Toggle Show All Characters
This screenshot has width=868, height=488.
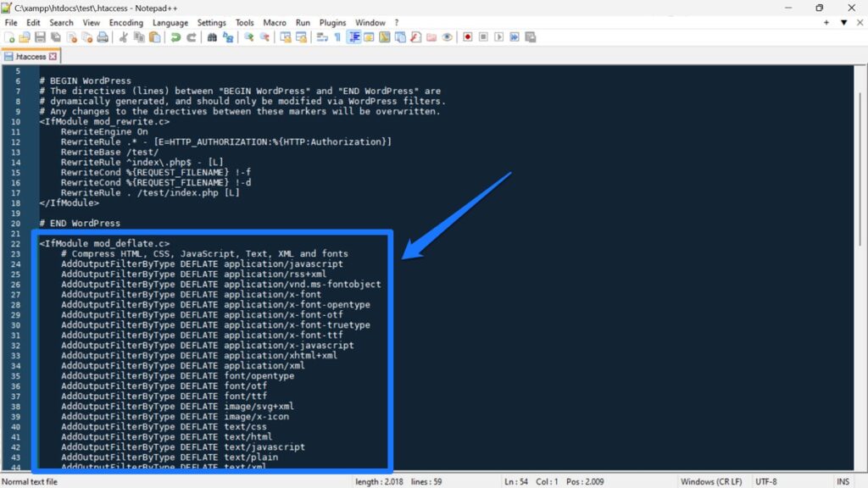click(337, 36)
